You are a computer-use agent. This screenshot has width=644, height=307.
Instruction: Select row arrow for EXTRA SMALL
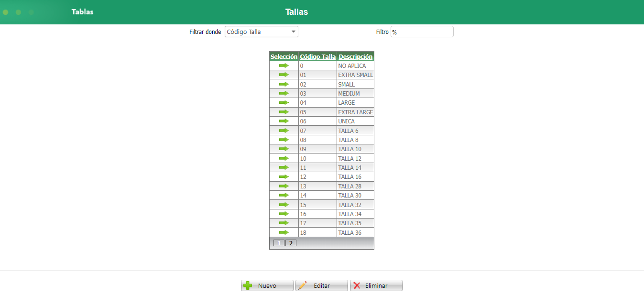pyautogui.click(x=284, y=75)
